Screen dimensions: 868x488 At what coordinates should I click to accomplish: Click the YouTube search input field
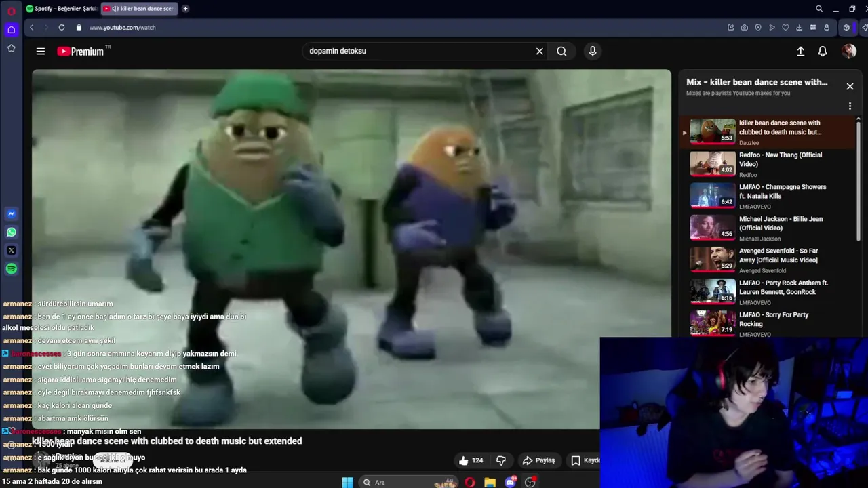pyautogui.click(x=417, y=52)
